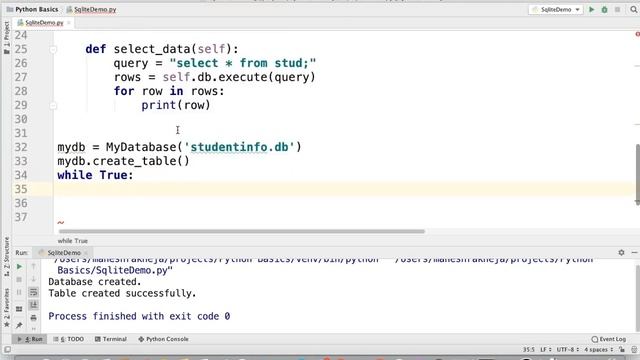Collapse the select_data method fold marker
This screenshot has width=640, height=360.
pos(53,49)
